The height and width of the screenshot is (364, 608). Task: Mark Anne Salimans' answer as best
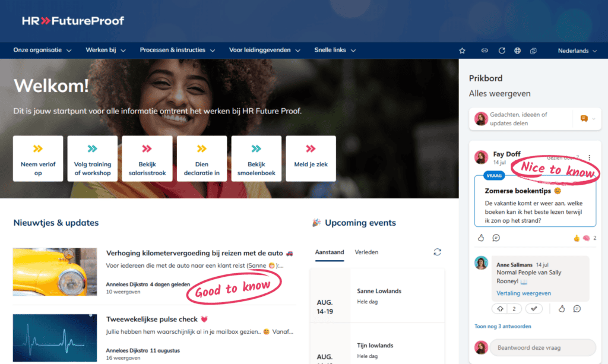point(534,309)
